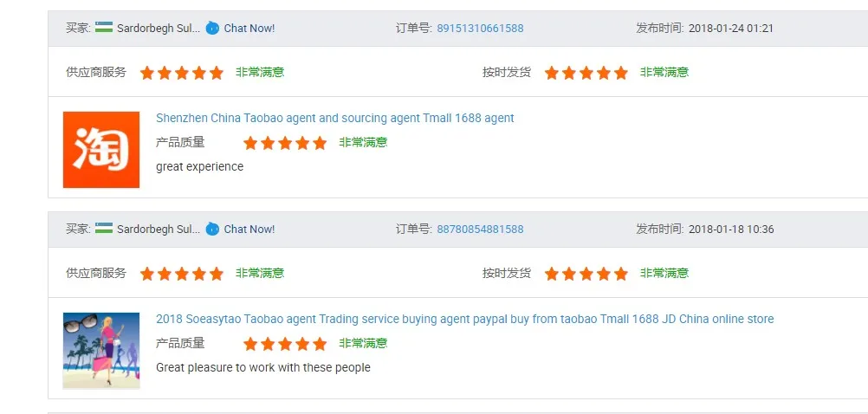868x414 pixels.
Task: Open Chat Now! for order 89151310661588
Action: 249,28
